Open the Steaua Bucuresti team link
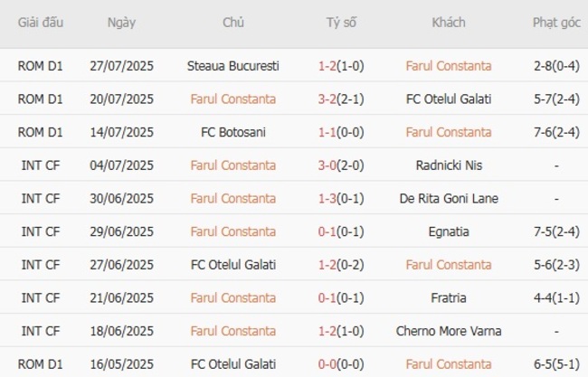588x377 pixels. tap(233, 66)
